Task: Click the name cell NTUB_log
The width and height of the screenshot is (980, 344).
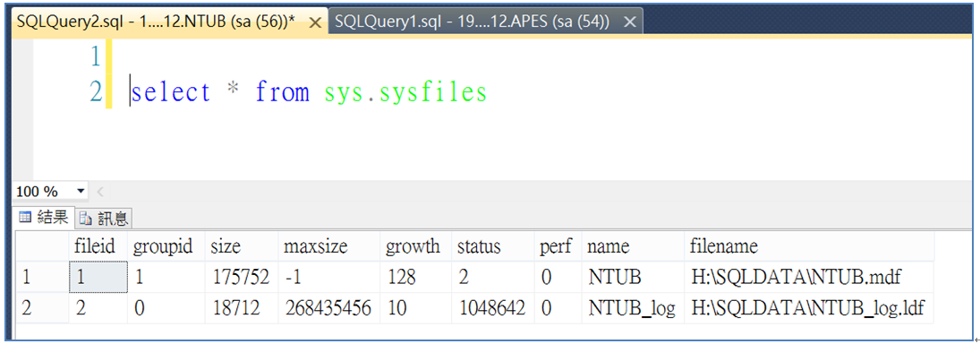Action: [633, 308]
